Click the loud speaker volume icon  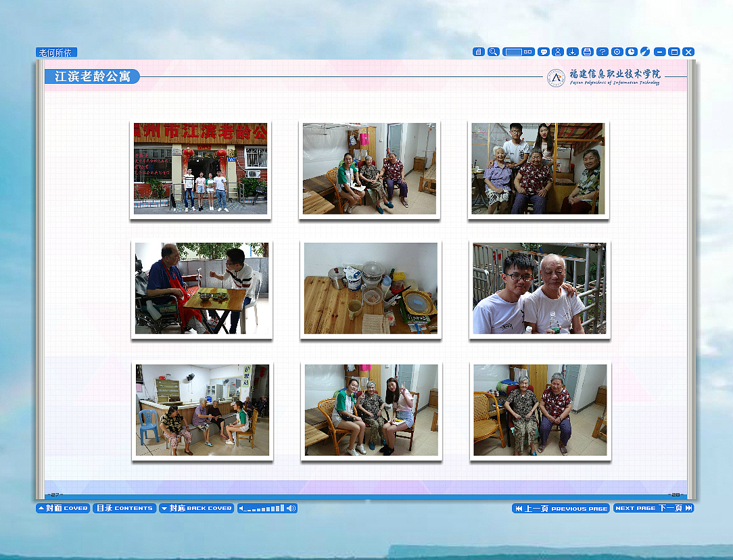pyautogui.click(x=291, y=508)
